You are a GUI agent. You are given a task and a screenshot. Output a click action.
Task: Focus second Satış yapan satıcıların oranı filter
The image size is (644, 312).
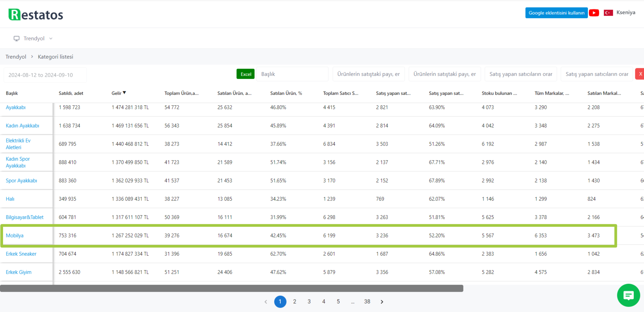[597, 74]
